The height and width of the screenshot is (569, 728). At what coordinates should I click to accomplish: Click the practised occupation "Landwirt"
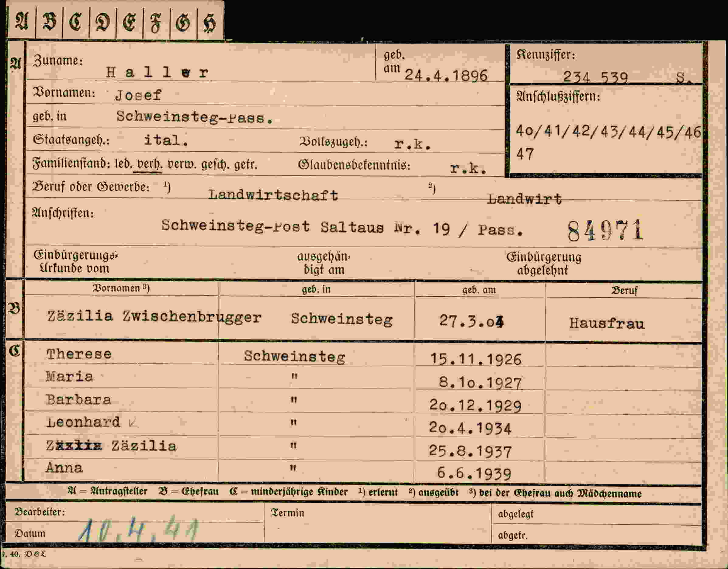[x=524, y=199]
